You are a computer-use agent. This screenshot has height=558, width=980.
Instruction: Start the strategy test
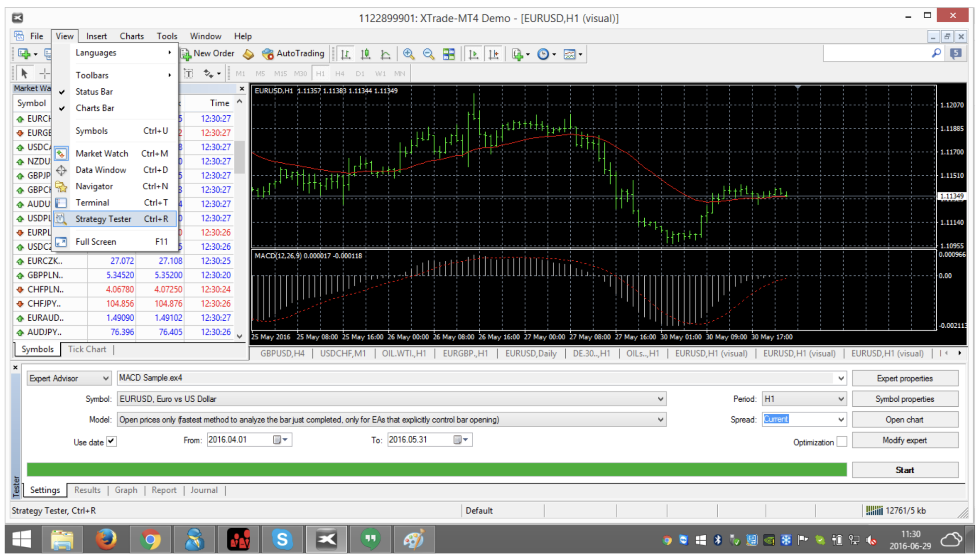905,470
